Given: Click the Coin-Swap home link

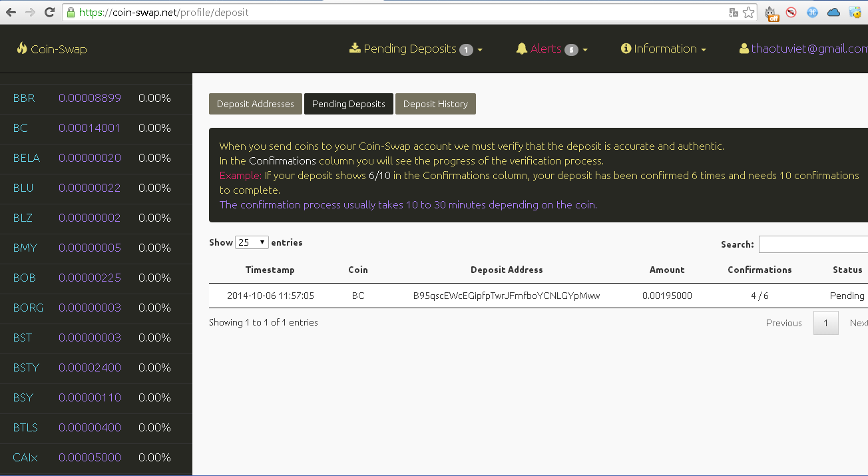Looking at the screenshot, I should pos(52,49).
